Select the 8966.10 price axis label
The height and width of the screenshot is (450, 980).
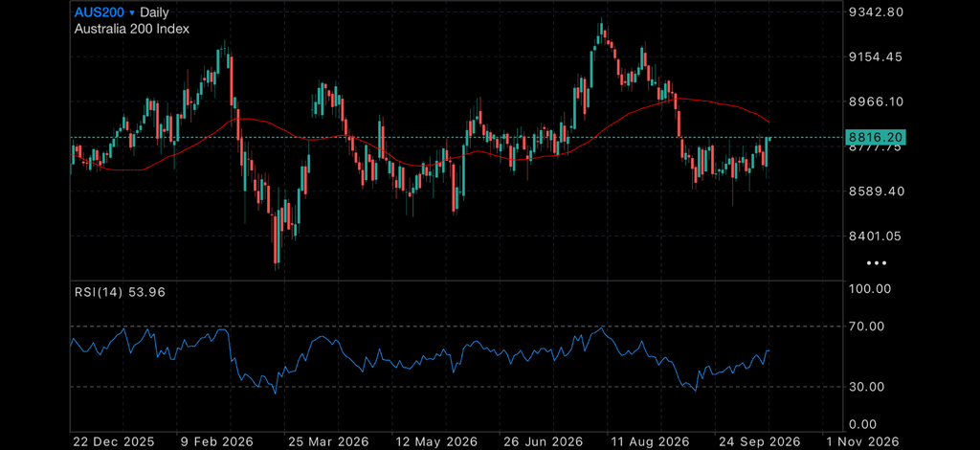[x=877, y=101]
